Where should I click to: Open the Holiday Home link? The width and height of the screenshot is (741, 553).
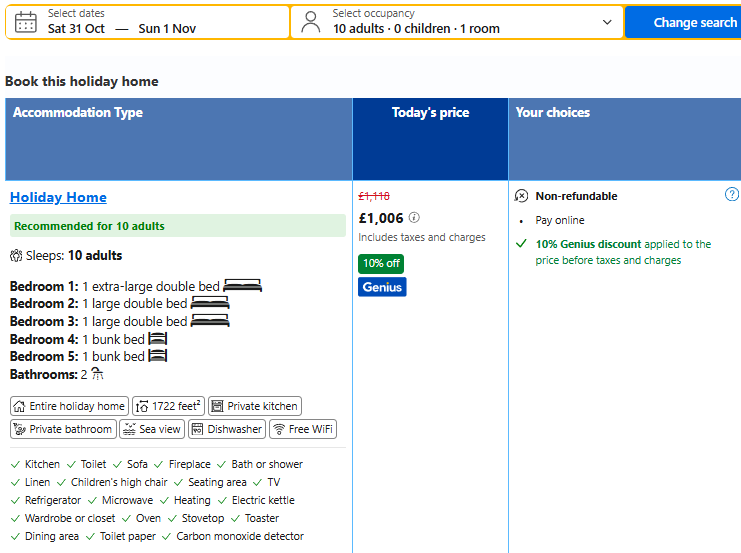(58, 197)
